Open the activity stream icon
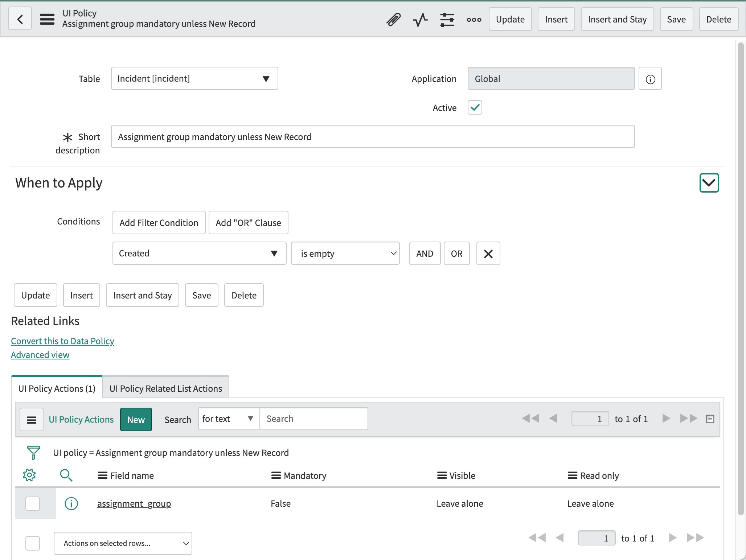746x560 pixels. pyautogui.click(x=420, y=19)
